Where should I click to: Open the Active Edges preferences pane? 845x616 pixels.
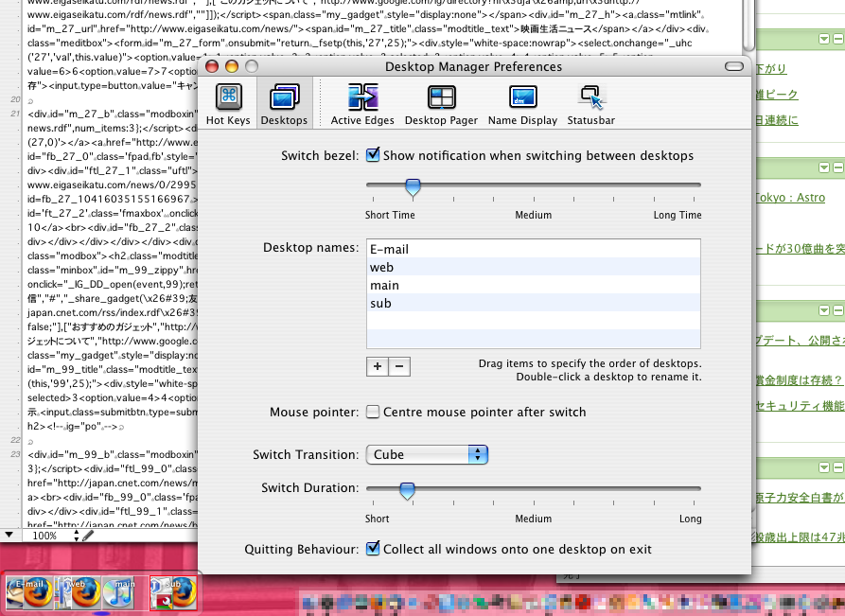pos(362,104)
